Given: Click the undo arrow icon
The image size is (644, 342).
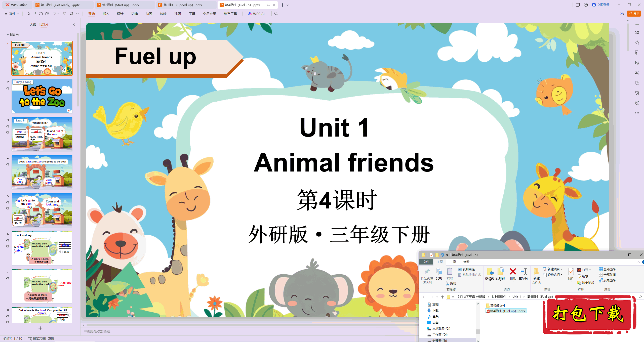Looking at the screenshot, I should click(54, 14).
